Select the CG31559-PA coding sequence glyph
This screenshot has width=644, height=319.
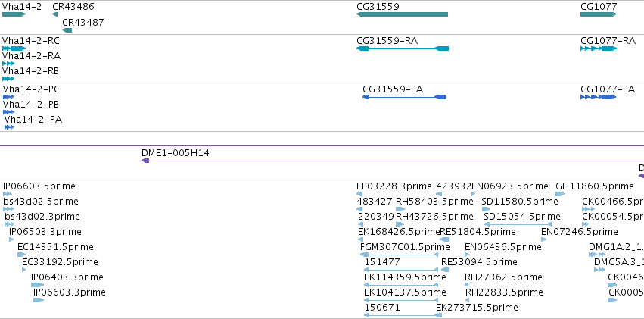(405, 97)
